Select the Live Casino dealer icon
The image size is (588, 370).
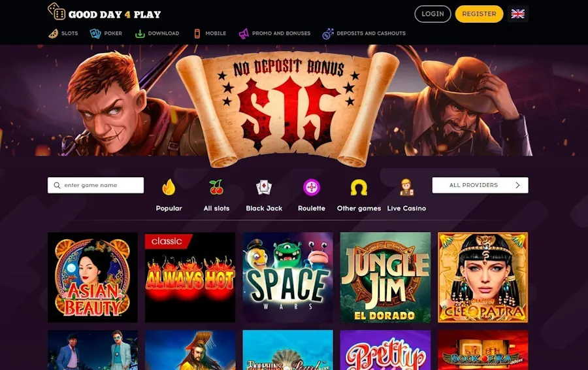click(x=406, y=187)
